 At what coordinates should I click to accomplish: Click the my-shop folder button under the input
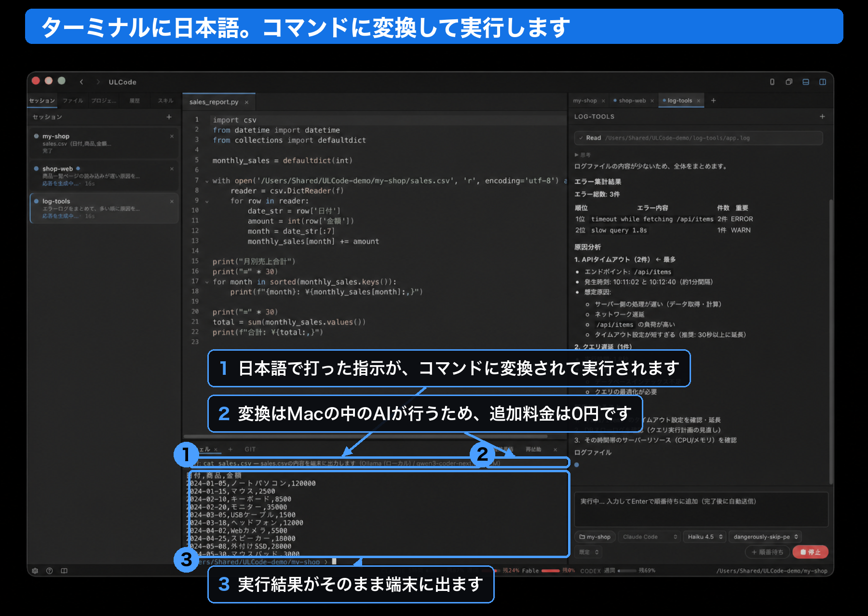click(595, 537)
